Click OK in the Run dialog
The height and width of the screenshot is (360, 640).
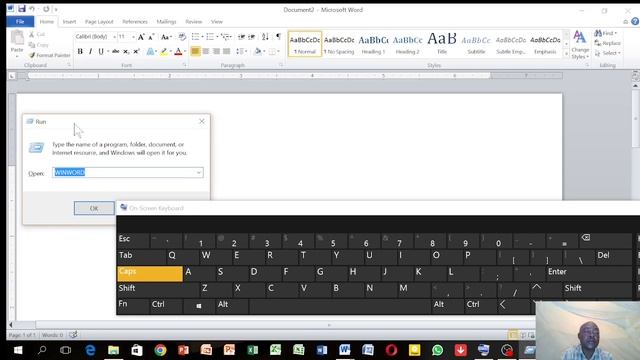coord(94,208)
